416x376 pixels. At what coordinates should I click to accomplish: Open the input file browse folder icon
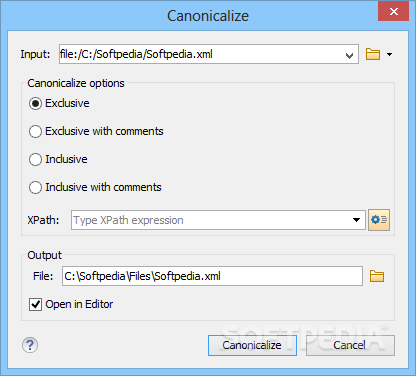(373, 54)
